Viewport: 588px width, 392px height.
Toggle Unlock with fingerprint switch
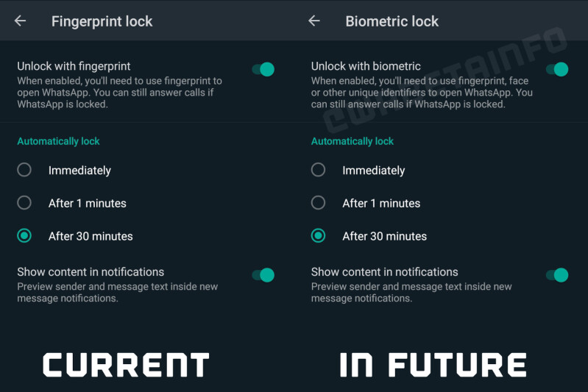pos(263,69)
